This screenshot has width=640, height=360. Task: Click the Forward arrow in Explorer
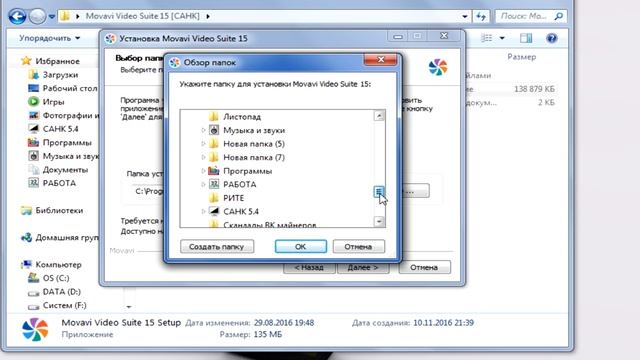pyautogui.click(x=37, y=17)
